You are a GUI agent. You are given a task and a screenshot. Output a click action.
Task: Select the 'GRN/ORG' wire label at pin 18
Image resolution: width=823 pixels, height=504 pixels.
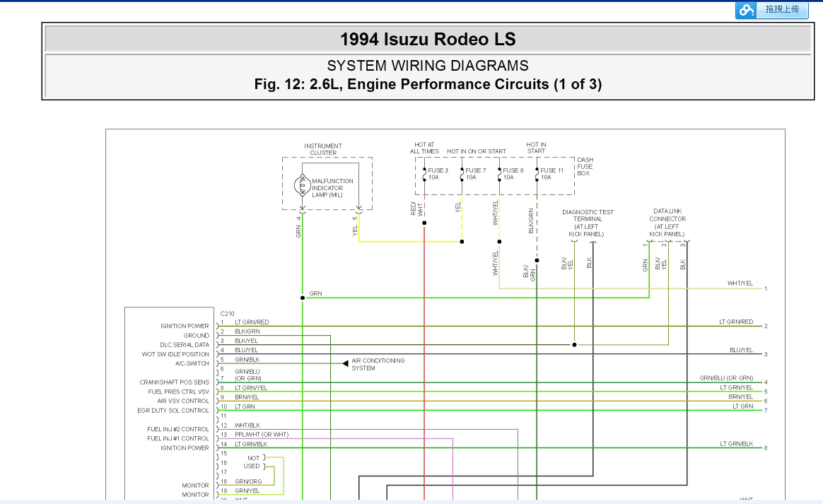pos(248,481)
